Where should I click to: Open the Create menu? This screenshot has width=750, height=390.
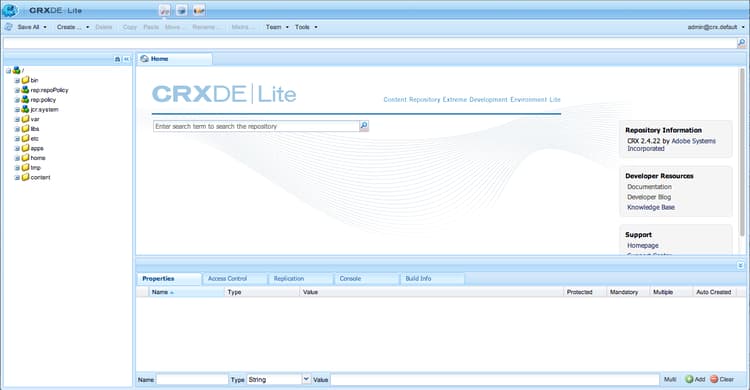(73, 27)
